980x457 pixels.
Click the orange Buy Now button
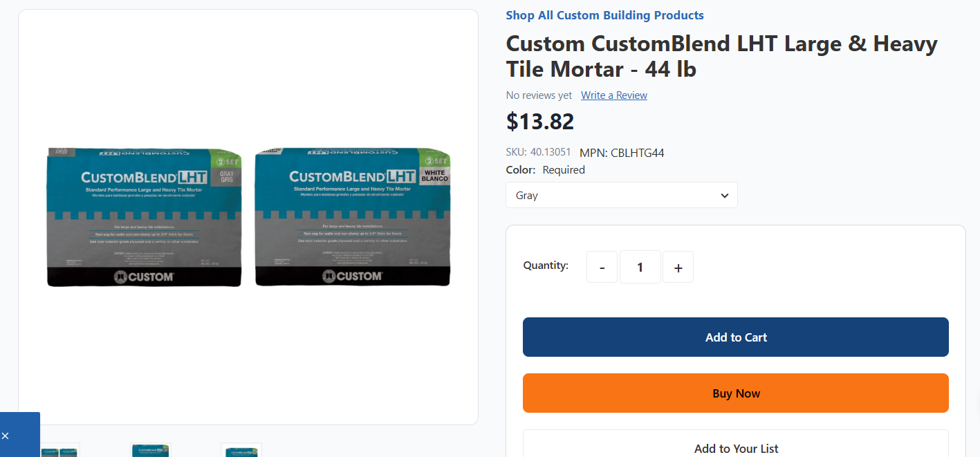(735, 393)
